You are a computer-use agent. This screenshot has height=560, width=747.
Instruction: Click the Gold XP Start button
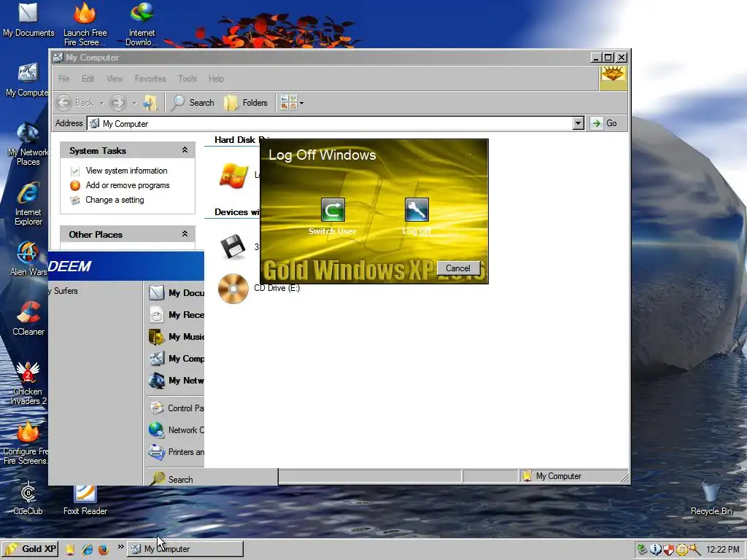pyautogui.click(x=31, y=549)
